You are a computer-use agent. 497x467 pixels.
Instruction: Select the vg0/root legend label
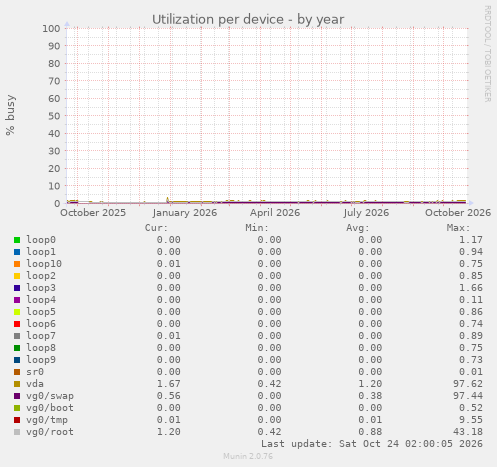click(50, 432)
